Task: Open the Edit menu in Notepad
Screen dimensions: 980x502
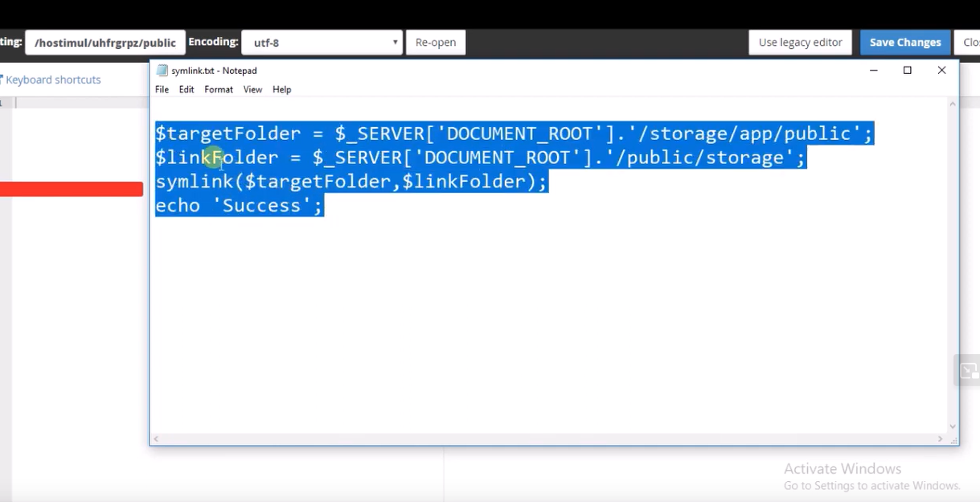Action: coord(187,89)
